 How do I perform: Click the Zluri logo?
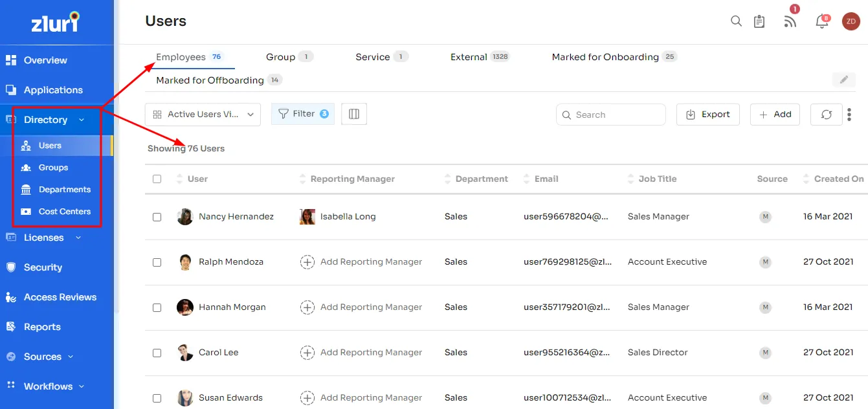(55, 23)
